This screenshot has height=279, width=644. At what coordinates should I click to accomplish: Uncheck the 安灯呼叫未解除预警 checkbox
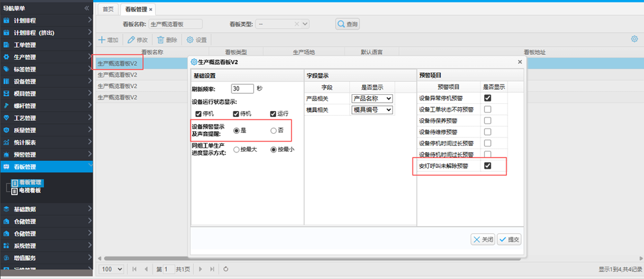coord(488,166)
